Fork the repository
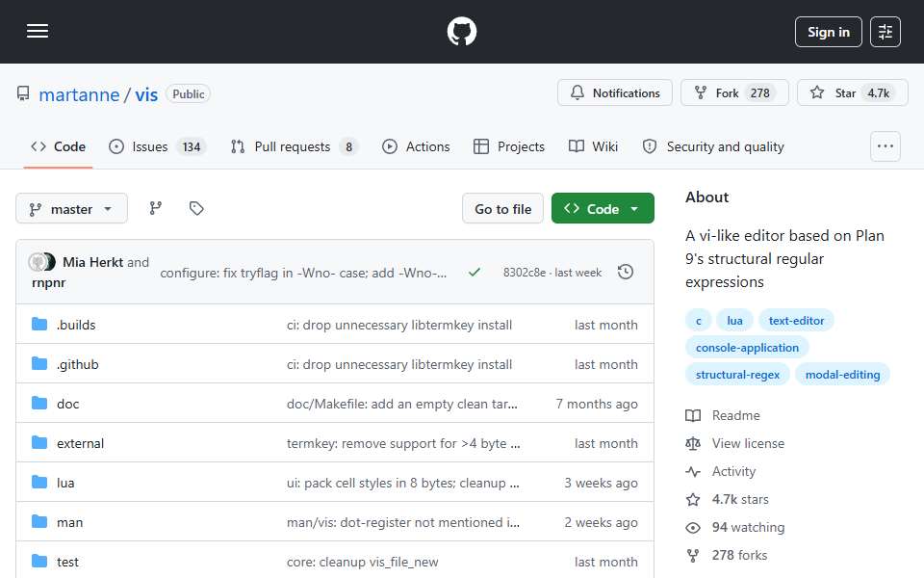The width and height of the screenshot is (924, 578). point(734,93)
